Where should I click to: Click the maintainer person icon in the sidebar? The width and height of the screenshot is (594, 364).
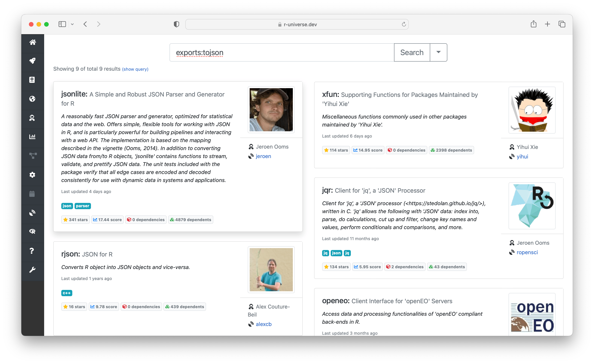click(x=32, y=118)
